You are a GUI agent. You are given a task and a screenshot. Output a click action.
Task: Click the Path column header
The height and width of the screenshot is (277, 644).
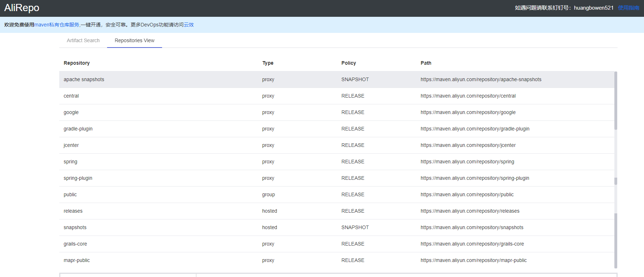click(x=426, y=63)
